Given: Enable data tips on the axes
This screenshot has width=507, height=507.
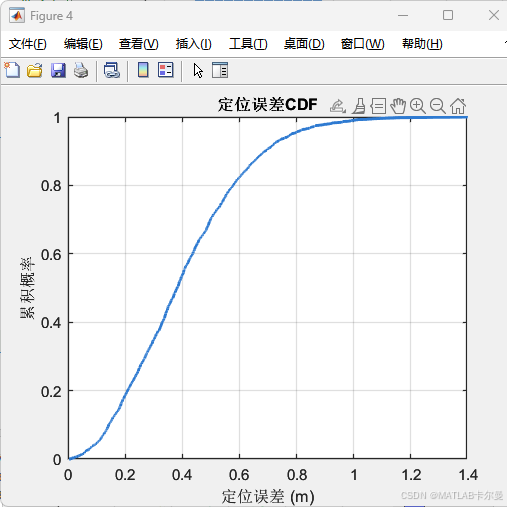Looking at the screenshot, I should click(378, 106).
